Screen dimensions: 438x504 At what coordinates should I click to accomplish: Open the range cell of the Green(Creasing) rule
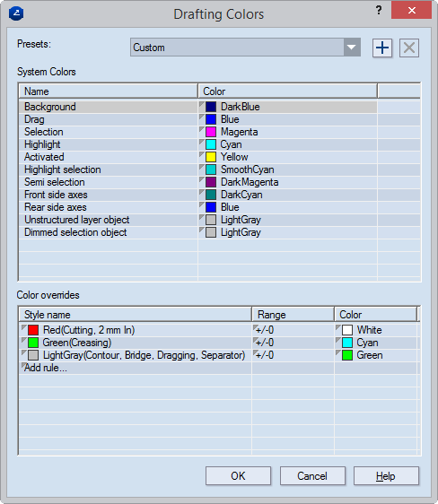click(293, 343)
